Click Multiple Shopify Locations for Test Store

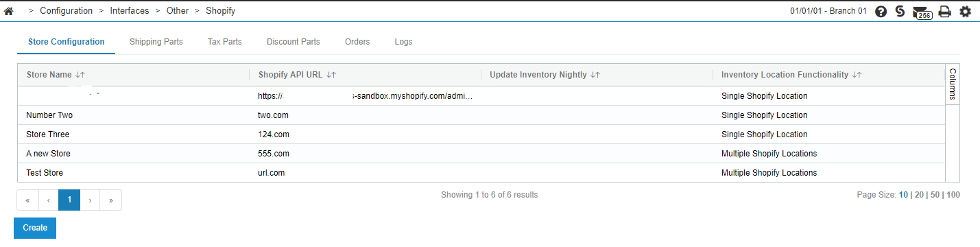(x=769, y=173)
